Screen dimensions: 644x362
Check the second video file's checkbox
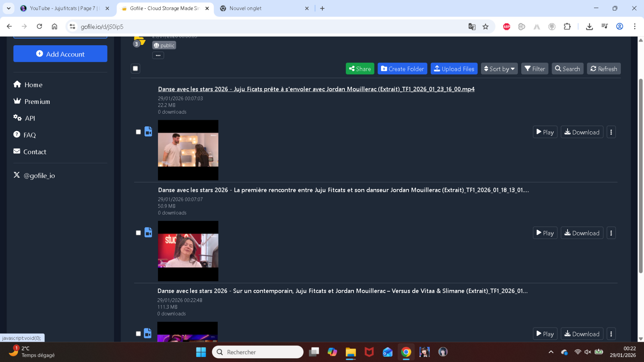coord(138,233)
